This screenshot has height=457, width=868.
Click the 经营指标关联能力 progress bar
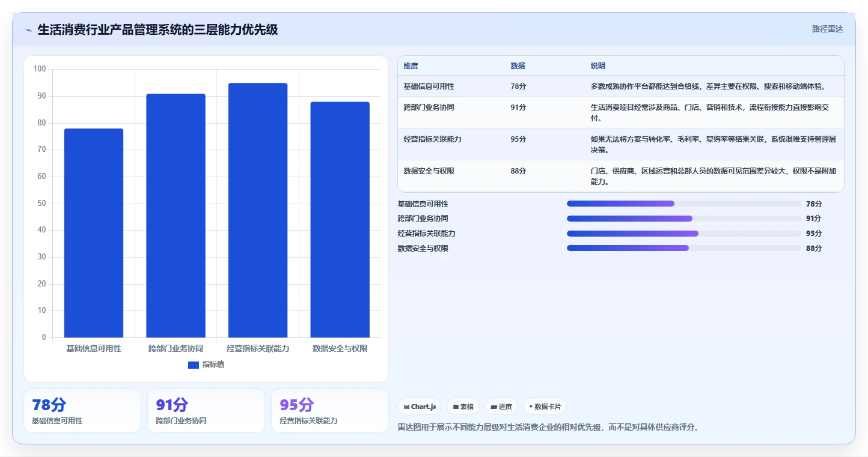tap(683, 234)
